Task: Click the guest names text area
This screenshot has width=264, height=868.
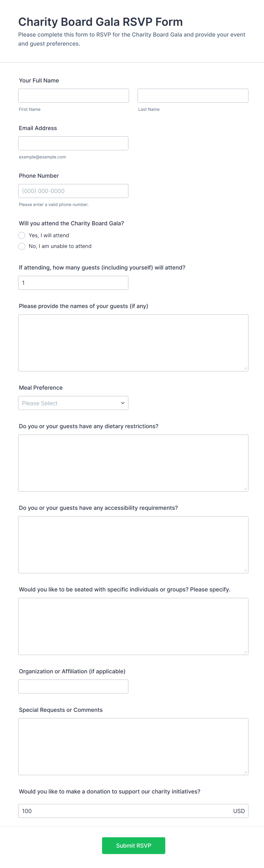Action: 133,342
